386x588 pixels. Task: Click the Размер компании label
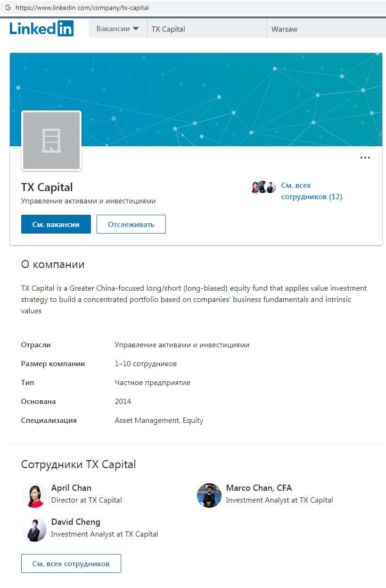click(x=53, y=364)
